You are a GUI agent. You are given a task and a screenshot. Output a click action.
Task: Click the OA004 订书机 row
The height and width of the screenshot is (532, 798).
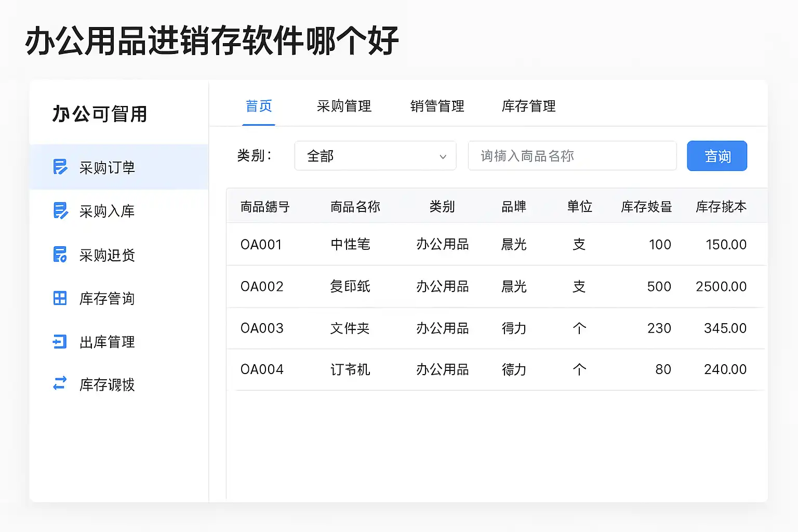tap(496, 369)
